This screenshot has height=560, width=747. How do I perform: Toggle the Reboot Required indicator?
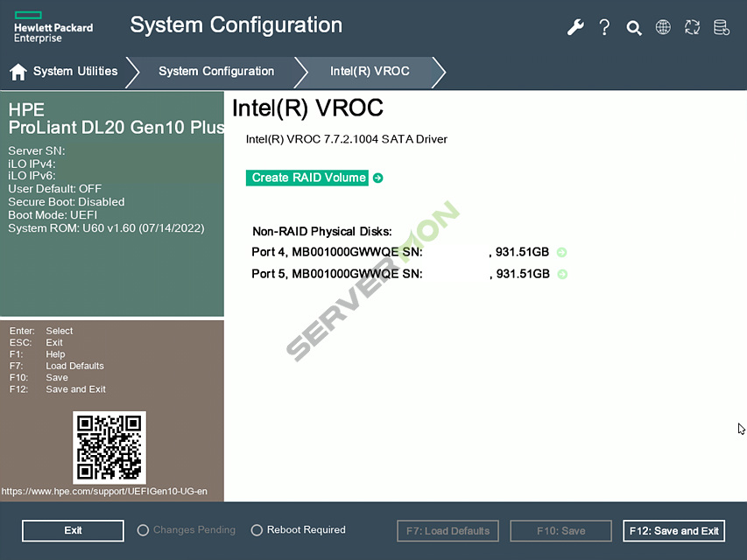coord(299,530)
